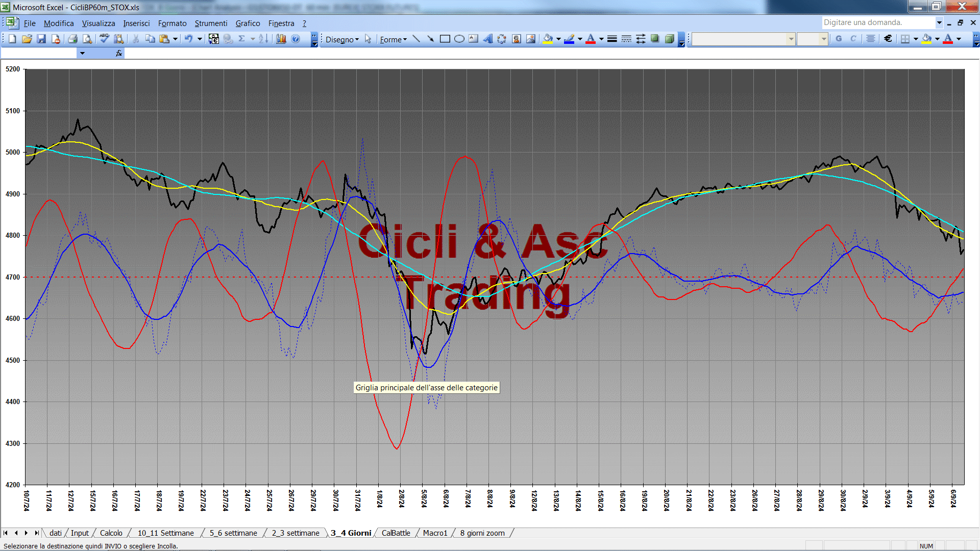Viewport: 980px width, 551px height.
Task: Click the Permission document icon
Action: (x=56, y=39)
